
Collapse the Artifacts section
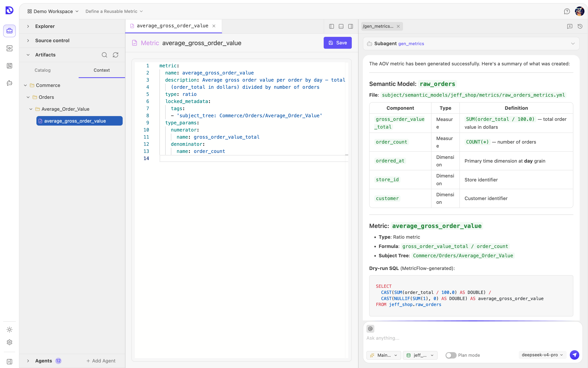pyautogui.click(x=28, y=55)
